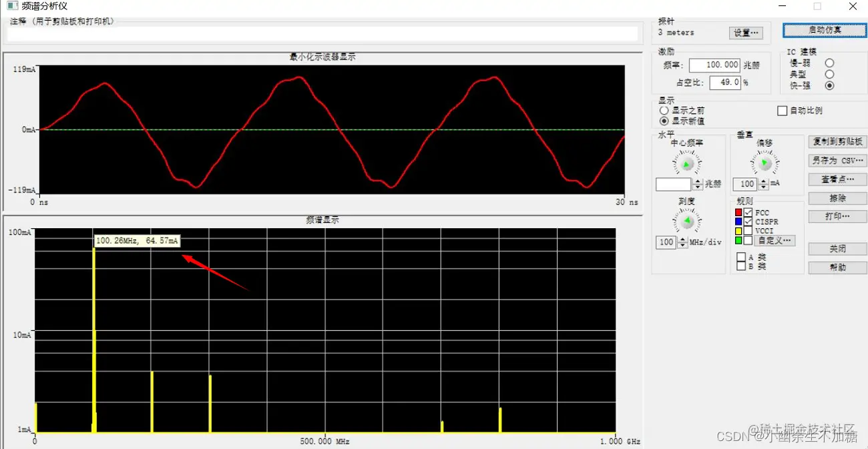Open the 自定义 custom rules button
Image resolution: width=868 pixels, height=449 pixels.
775,240
